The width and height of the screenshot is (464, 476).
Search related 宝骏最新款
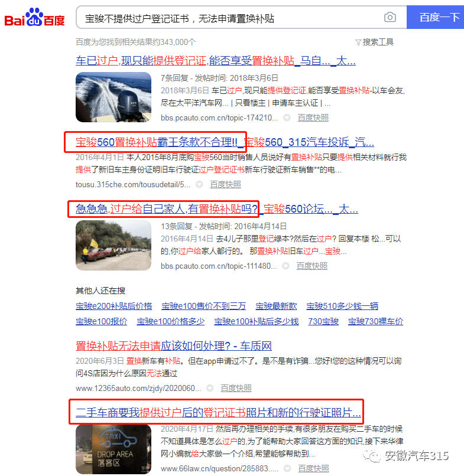(x=276, y=306)
